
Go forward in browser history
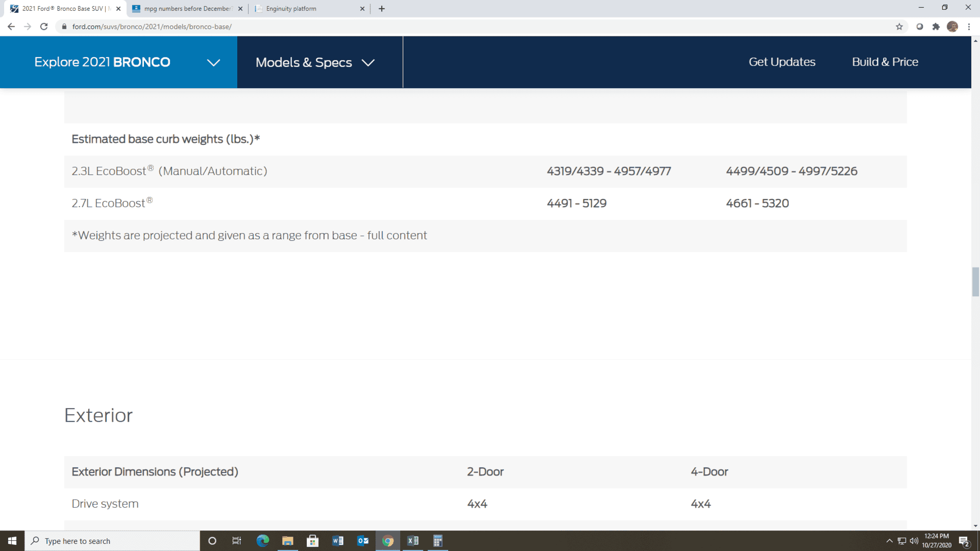point(28,26)
